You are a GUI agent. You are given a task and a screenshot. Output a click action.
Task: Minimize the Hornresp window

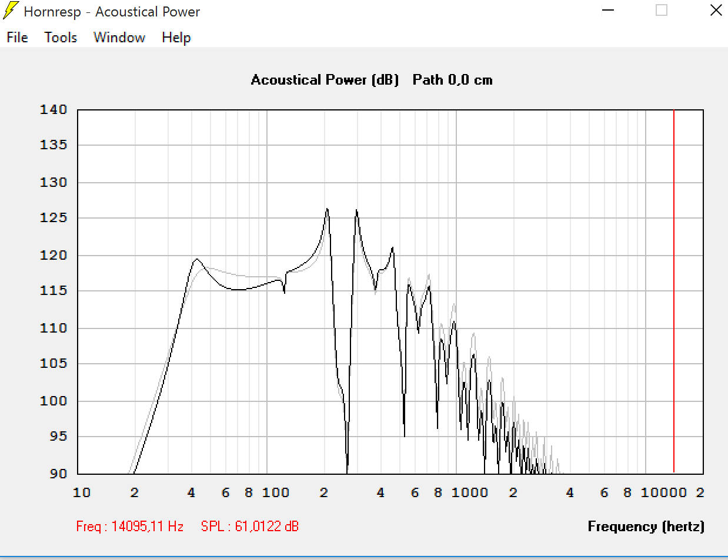pyautogui.click(x=608, y=10)
